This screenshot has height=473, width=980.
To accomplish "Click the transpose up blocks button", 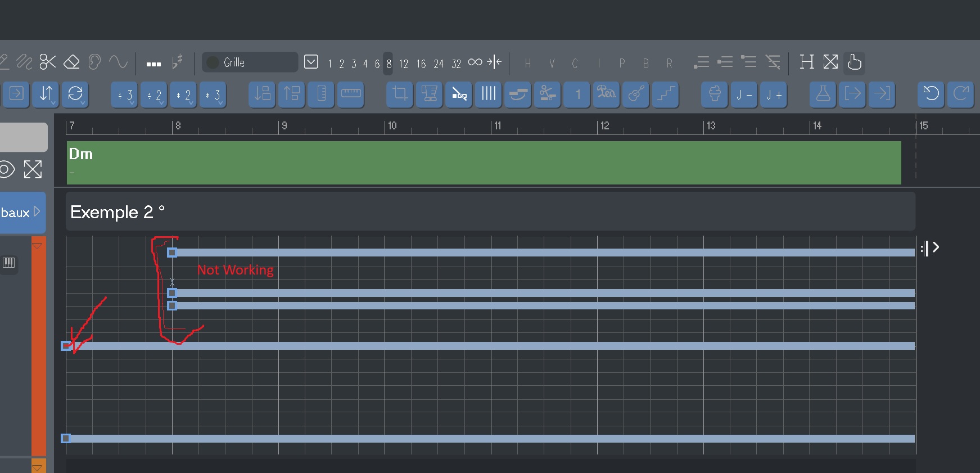I will (x=291, y=94).
